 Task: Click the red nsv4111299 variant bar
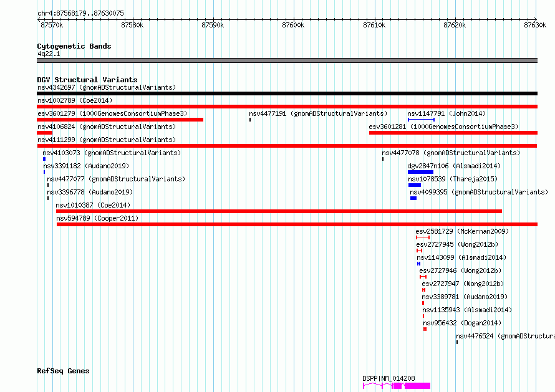[287, 146]
